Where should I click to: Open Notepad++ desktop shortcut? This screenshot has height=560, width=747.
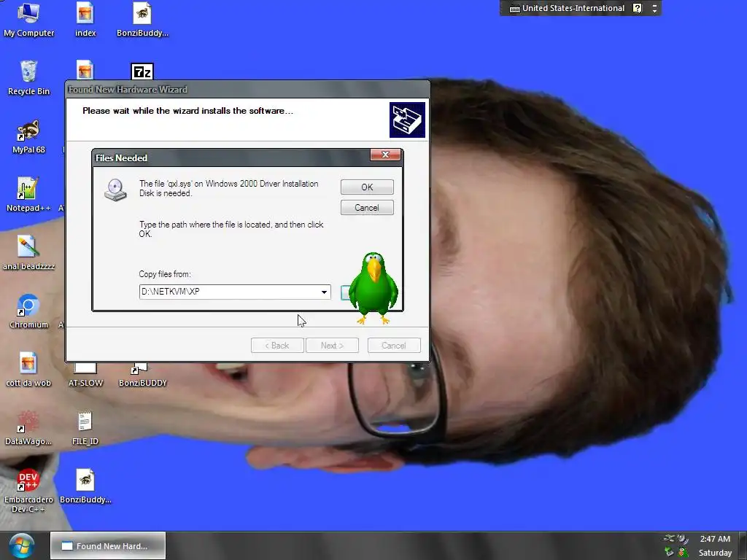pyautogui.click(x=28, y=195)
